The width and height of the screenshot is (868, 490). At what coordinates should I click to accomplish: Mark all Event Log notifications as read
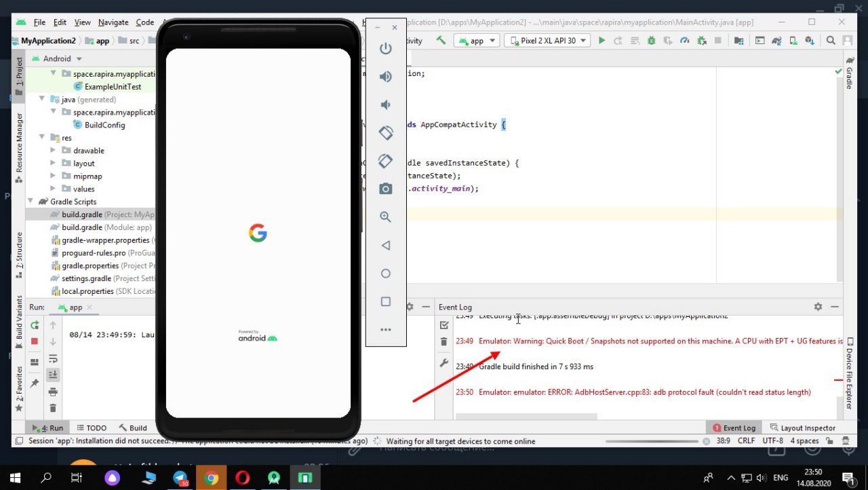pyautogui.click(x=444, y=325)
